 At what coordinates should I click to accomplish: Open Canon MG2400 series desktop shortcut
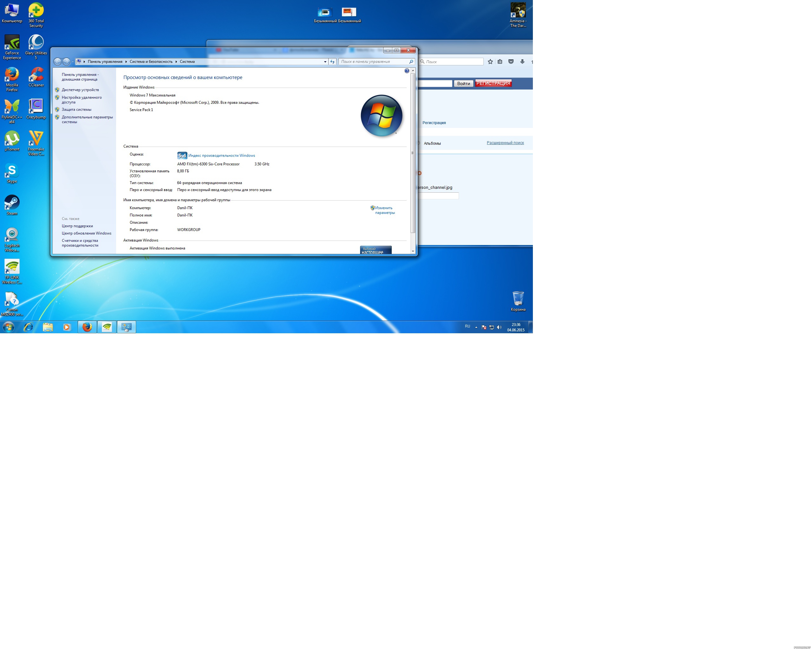point(12,304)
